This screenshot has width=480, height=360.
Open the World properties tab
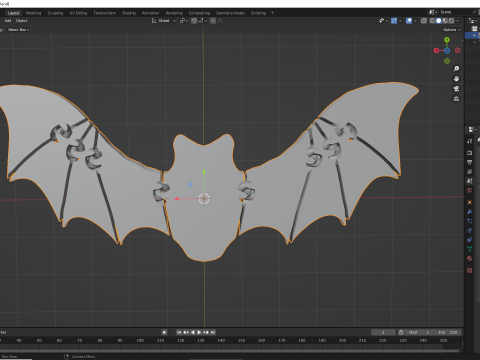pyautogui.click(x=470, y=191)
